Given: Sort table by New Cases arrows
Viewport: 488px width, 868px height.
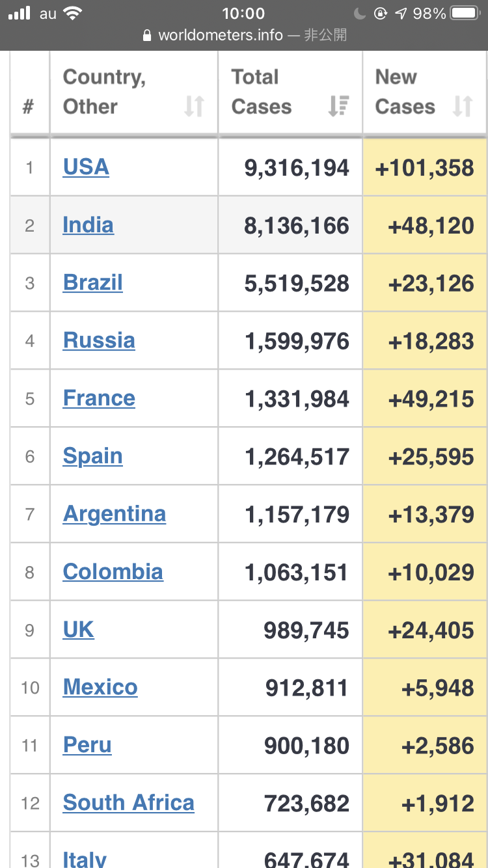Looking at the screenshot, I should point(463,106).
